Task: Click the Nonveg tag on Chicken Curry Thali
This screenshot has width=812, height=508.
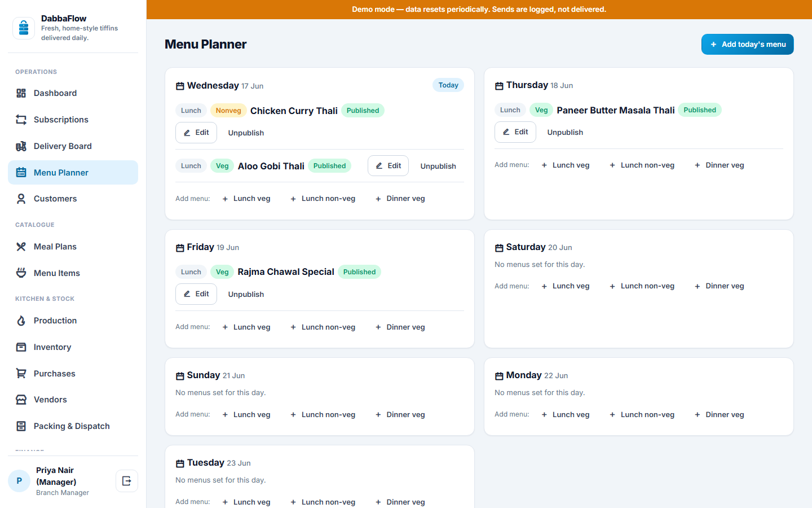Action: 228,111
